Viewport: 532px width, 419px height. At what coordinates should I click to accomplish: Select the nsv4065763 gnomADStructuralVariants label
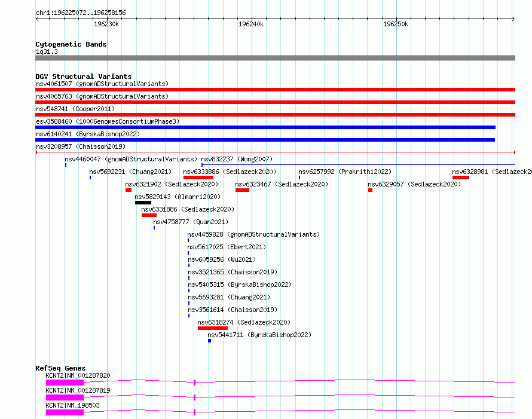pos(102,96)
